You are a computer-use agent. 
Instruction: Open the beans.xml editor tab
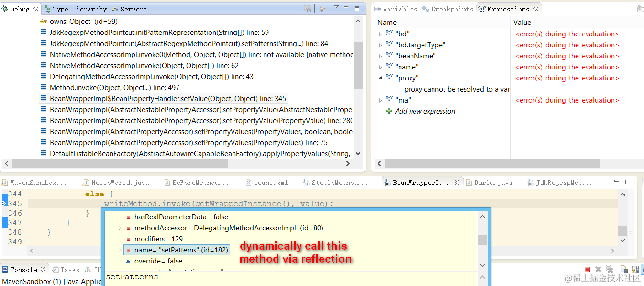(x=266, y=183)
